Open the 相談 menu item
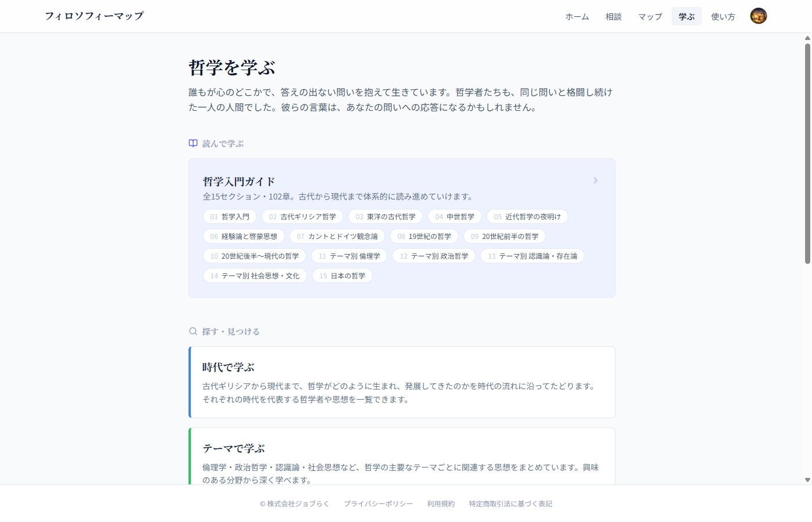 pyautogui.click(x=614, y=17)
